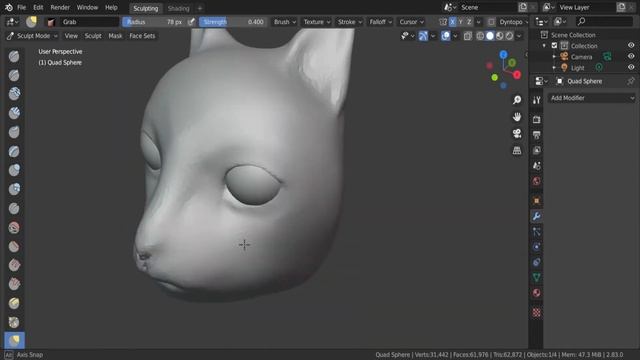The image size is (640, 360).
Task: Hide the Camera via eye icon
Action: point(631,56)
